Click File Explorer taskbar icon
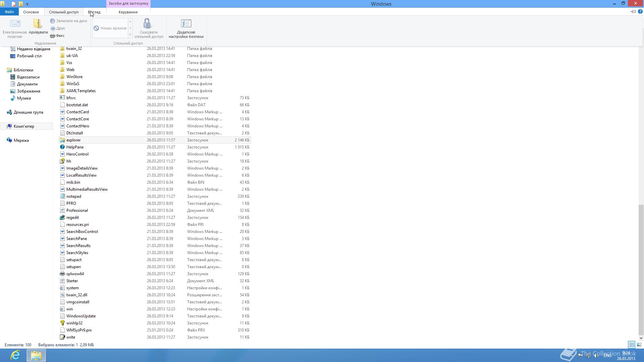644x362 pixels. tap(36, 355)
